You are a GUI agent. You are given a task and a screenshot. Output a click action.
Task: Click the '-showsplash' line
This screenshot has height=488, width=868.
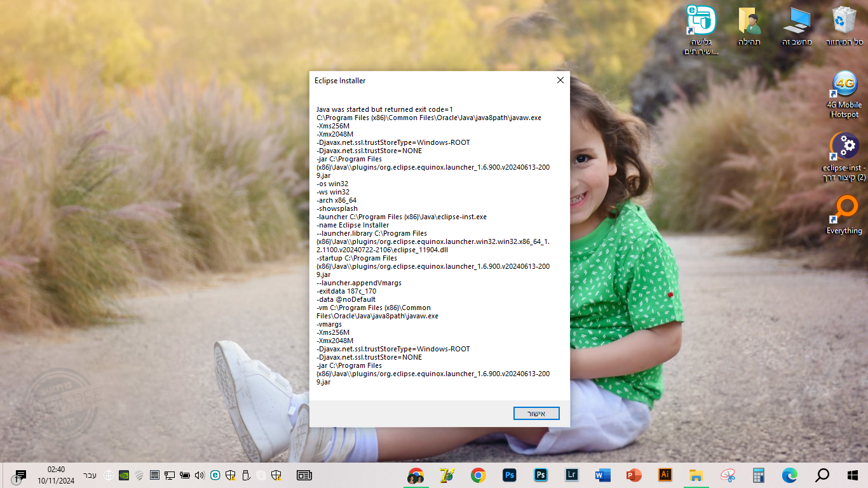[337, 208]
